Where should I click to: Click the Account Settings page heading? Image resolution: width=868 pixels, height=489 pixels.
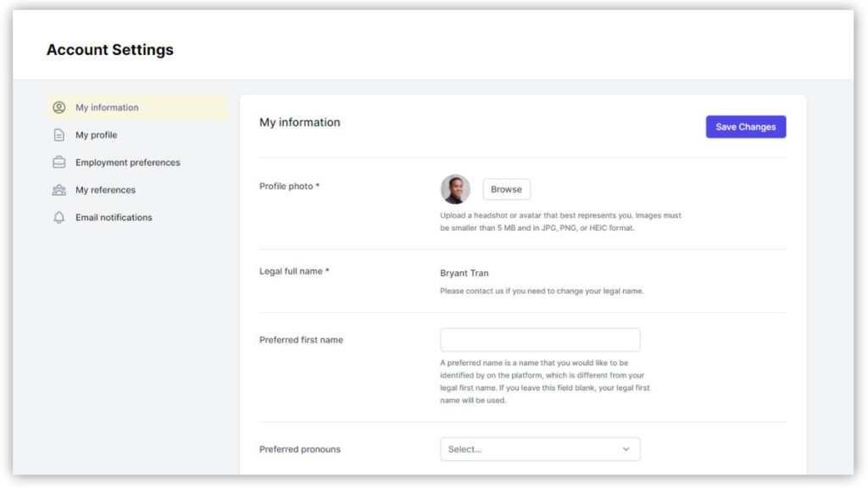pyautogui.click(x=110, y=50)
